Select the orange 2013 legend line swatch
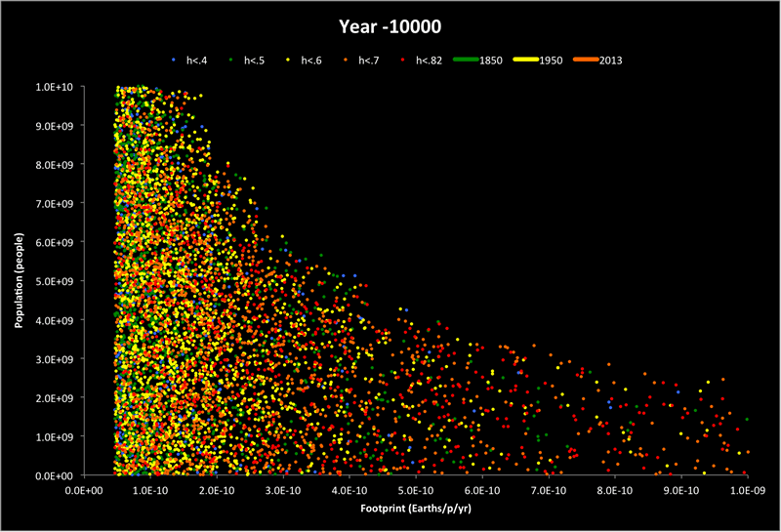The image size is (781, 532). click(585, 60)
